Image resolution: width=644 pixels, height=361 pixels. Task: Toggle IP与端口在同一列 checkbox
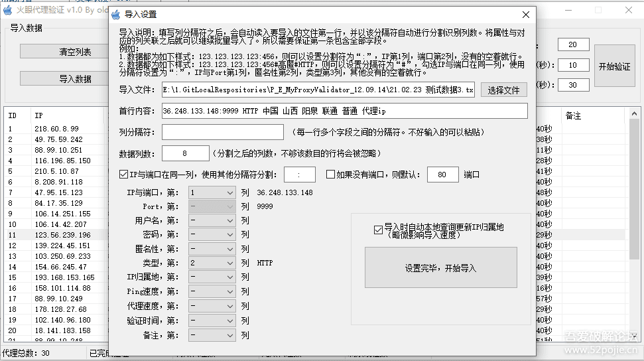[x=123, y=175]
